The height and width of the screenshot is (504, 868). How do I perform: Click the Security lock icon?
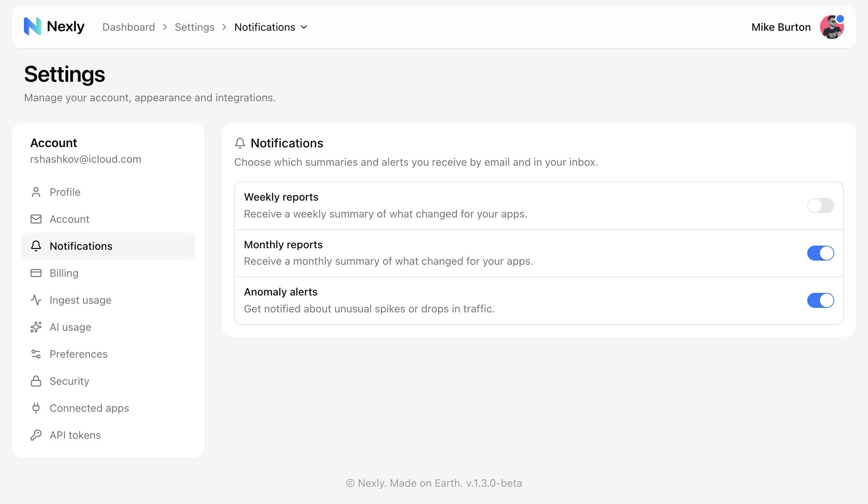tap(36, 381)
